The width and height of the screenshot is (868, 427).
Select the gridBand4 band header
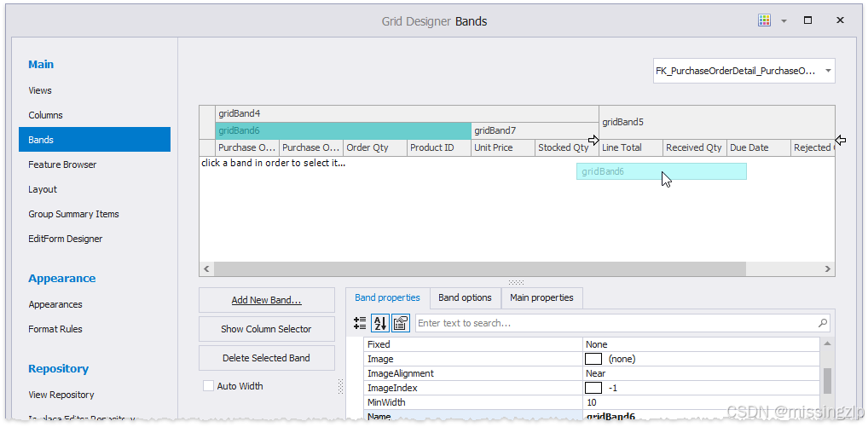[x=407, y=114]
